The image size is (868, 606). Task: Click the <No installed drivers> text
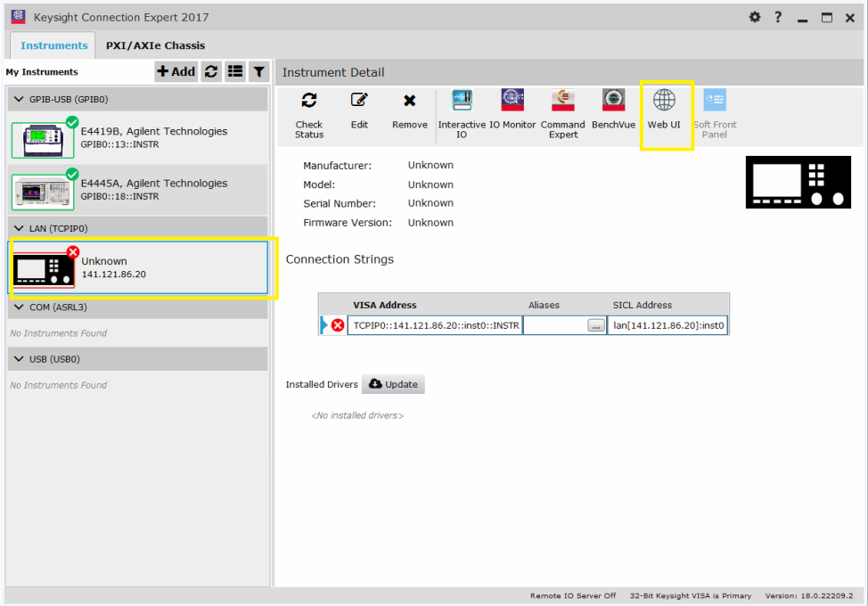pos(357,415)
